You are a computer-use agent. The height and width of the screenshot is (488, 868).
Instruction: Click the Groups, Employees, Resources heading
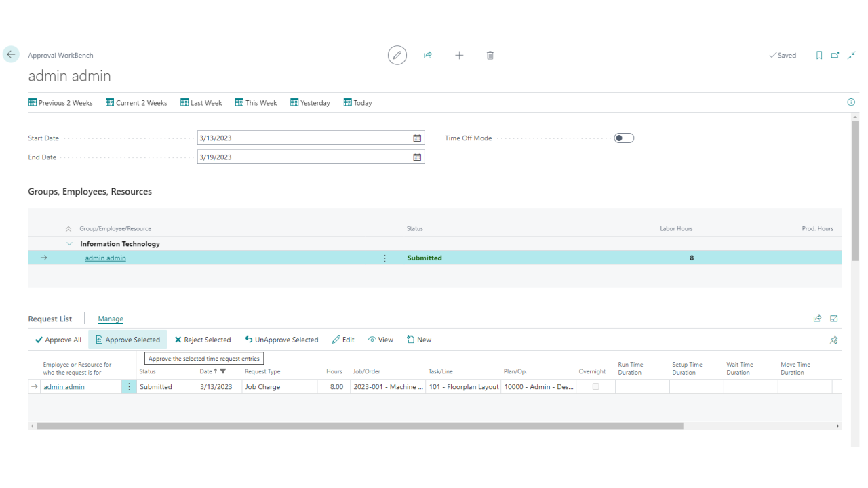coord(90,192)
